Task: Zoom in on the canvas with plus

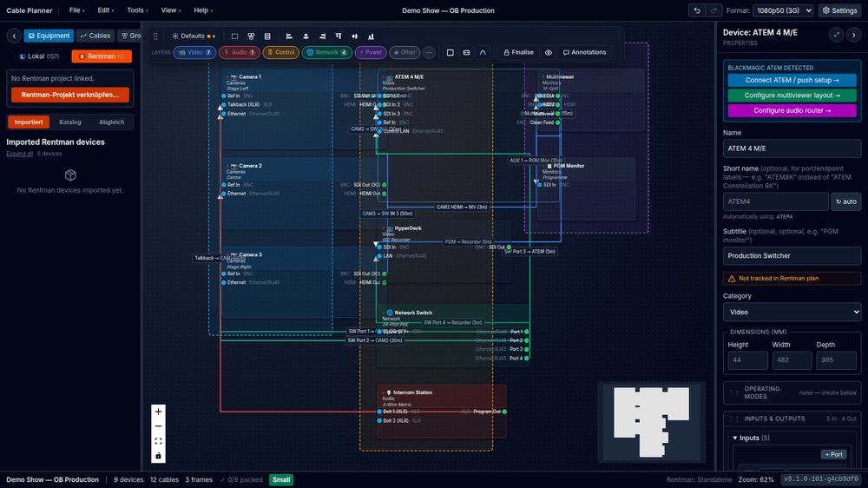Action: (158, 412)
